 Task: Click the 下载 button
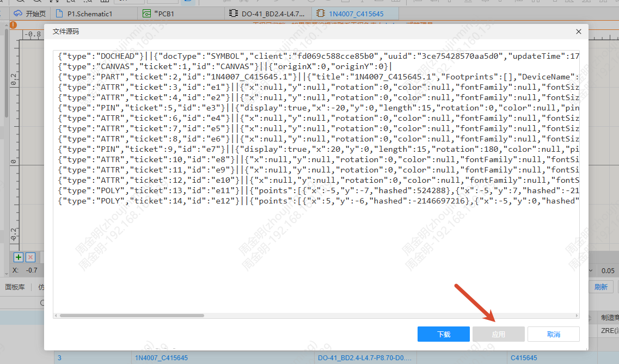point(443,334)
